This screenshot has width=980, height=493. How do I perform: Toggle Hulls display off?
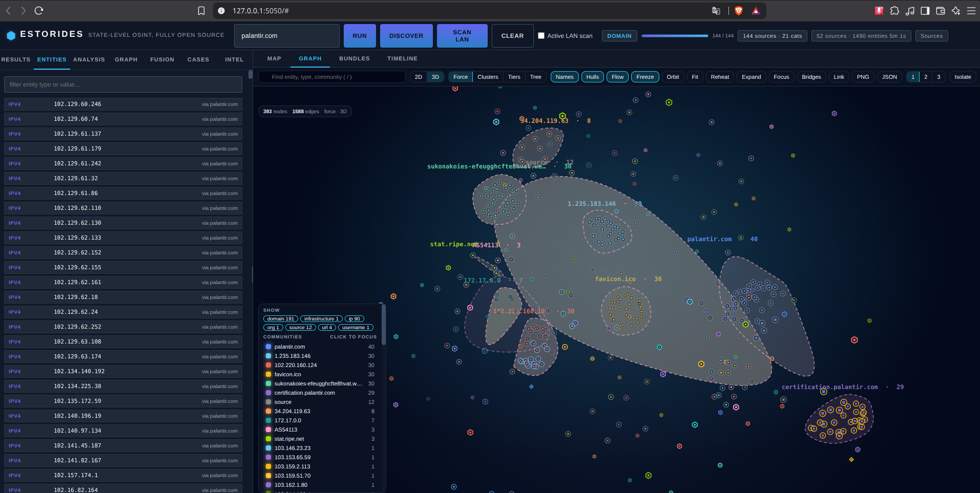point(593,77)
